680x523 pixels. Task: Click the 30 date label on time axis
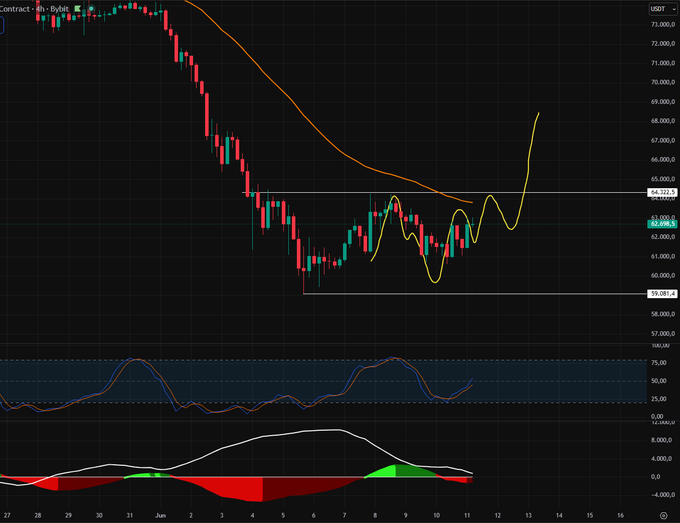click(x=99, y=515)
